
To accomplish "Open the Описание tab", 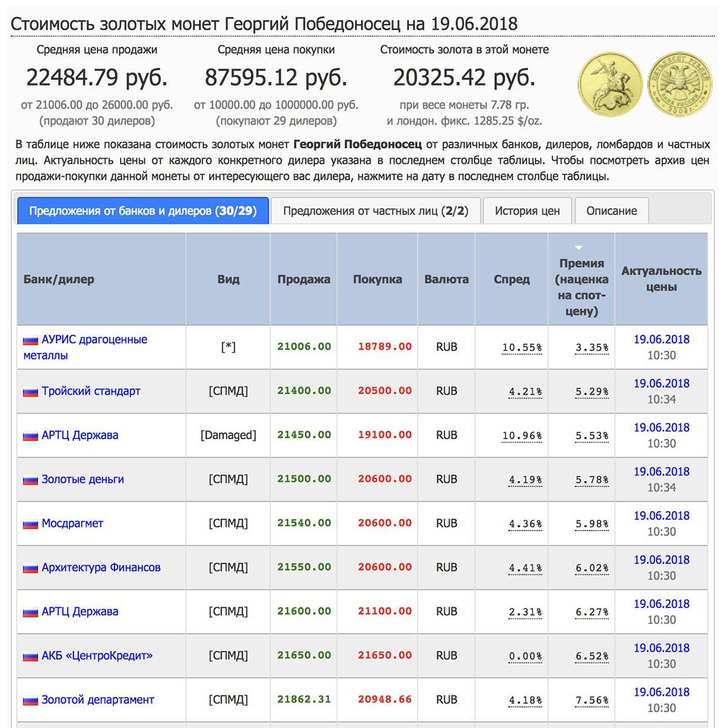I will 611,211.
